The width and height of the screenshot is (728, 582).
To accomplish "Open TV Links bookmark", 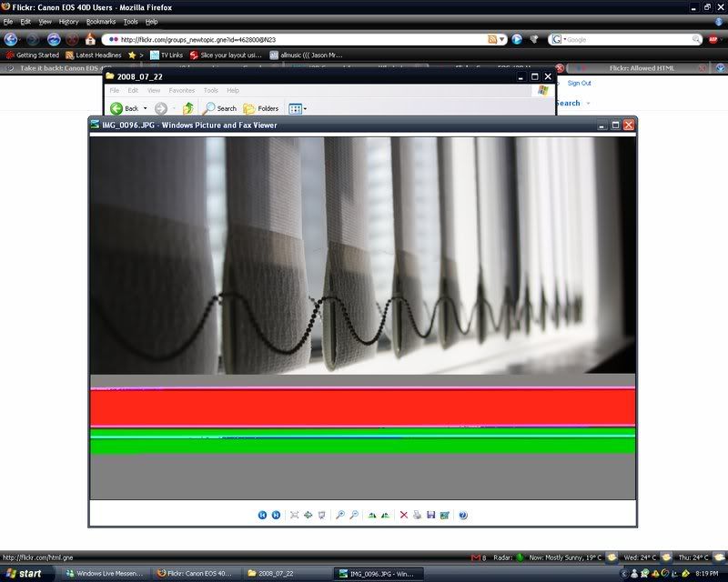I will tap(167, 55).
